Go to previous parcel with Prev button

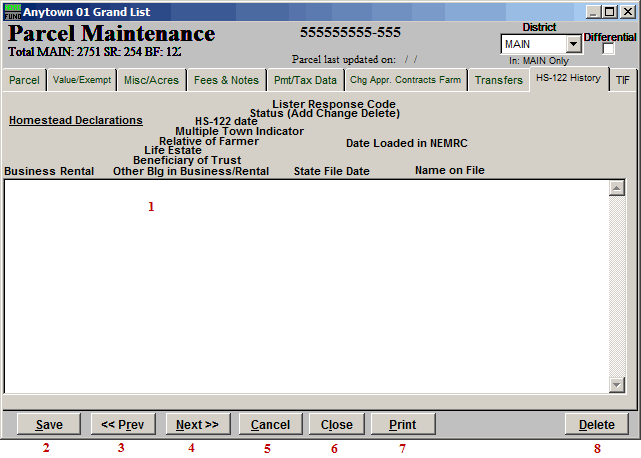click(123, 424)
